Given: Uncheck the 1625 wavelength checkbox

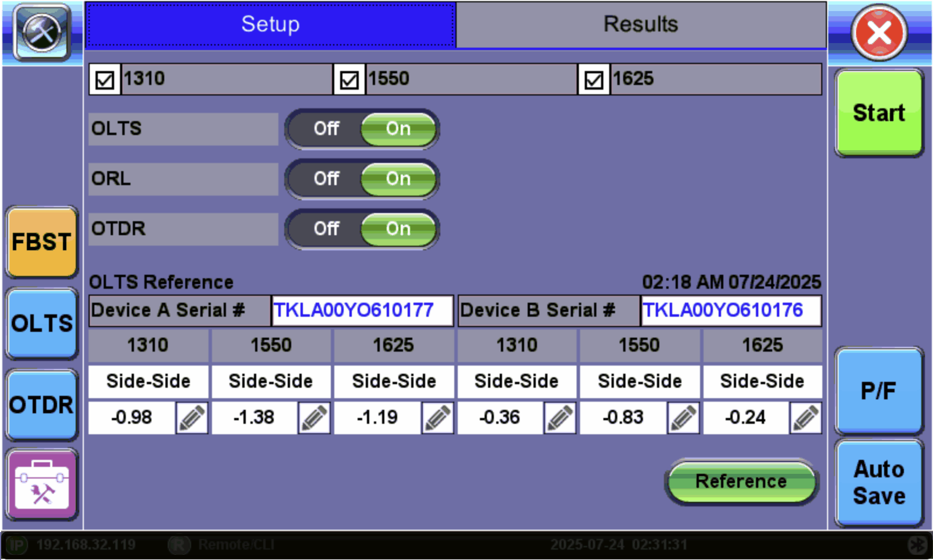Looking at the screenshot, I should click(594, 79).
